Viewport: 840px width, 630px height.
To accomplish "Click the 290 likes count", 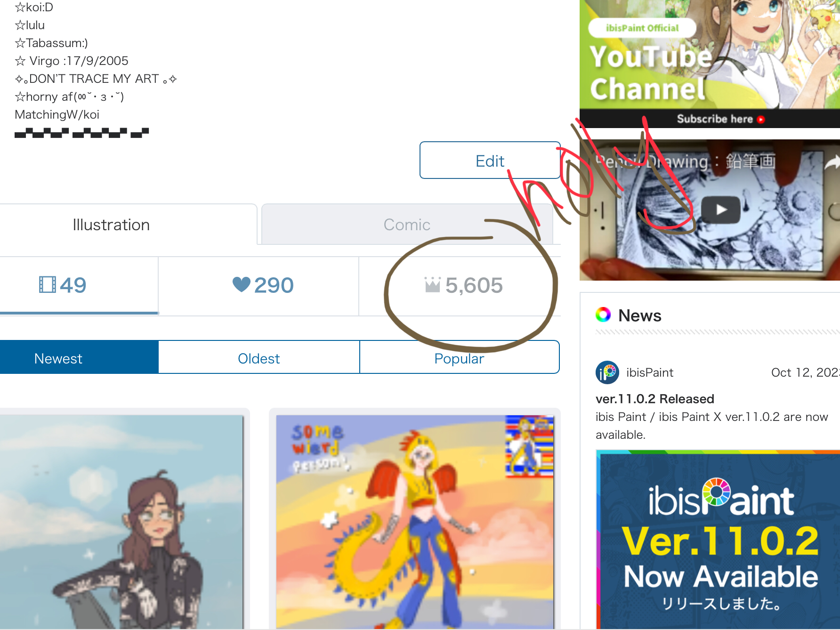I will (274, 285).
